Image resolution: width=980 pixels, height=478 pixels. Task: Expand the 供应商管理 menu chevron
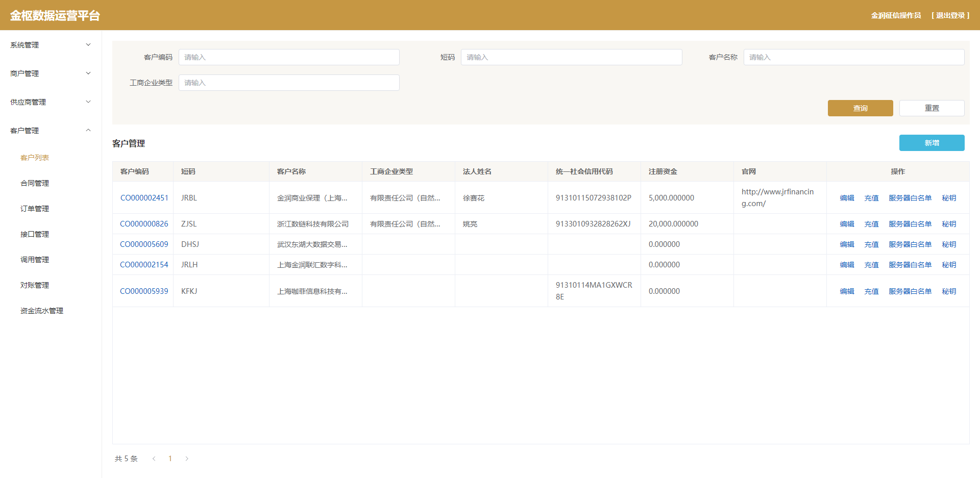click(88, 102)
